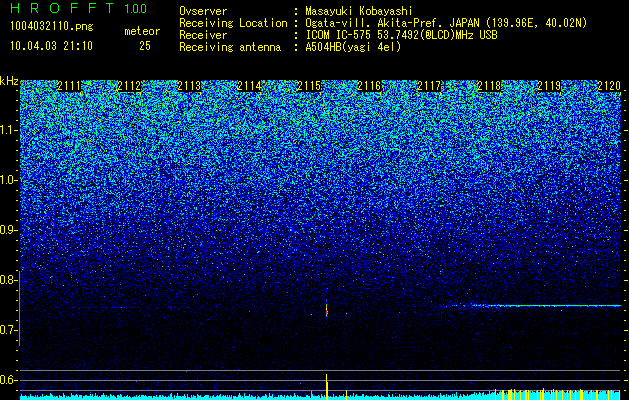The width and height of the screenshot is (629, 400).
Task: Click the Ovserver field label
Action: coord(203,11)
